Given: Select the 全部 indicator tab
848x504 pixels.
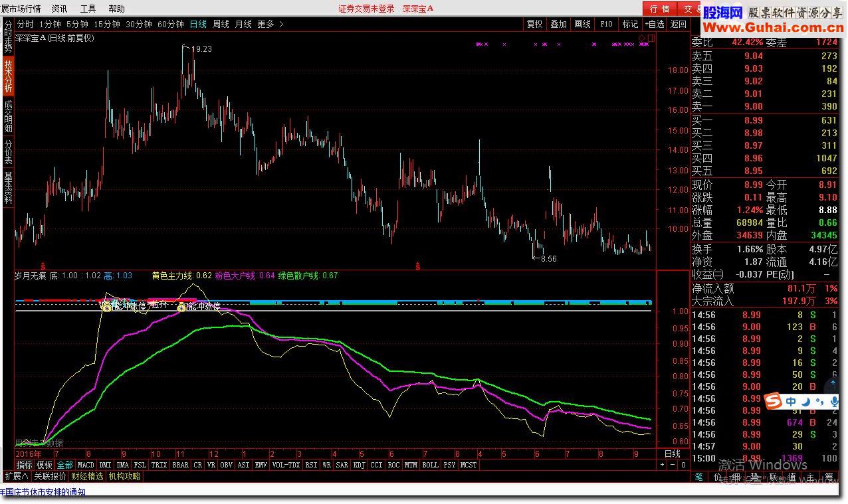Looking at the screenshot, I should pyautogui.click(x=64, y=465).
